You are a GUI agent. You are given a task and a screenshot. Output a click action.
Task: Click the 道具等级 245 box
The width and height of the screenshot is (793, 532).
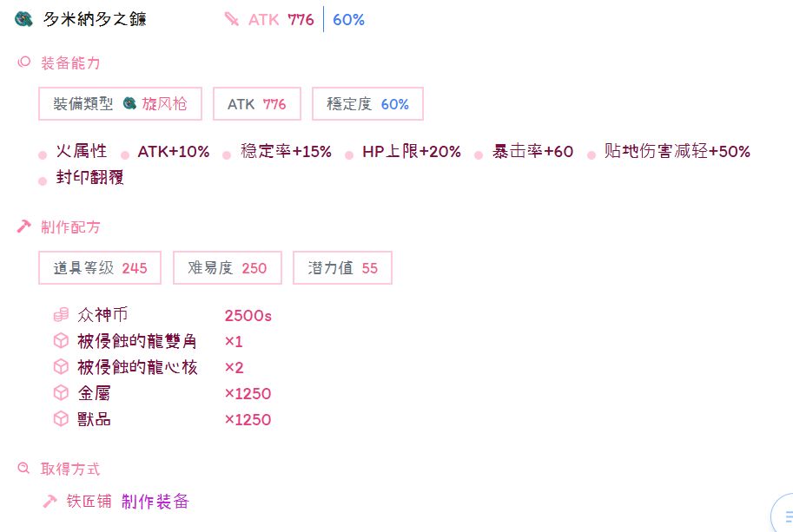point(101,268)
